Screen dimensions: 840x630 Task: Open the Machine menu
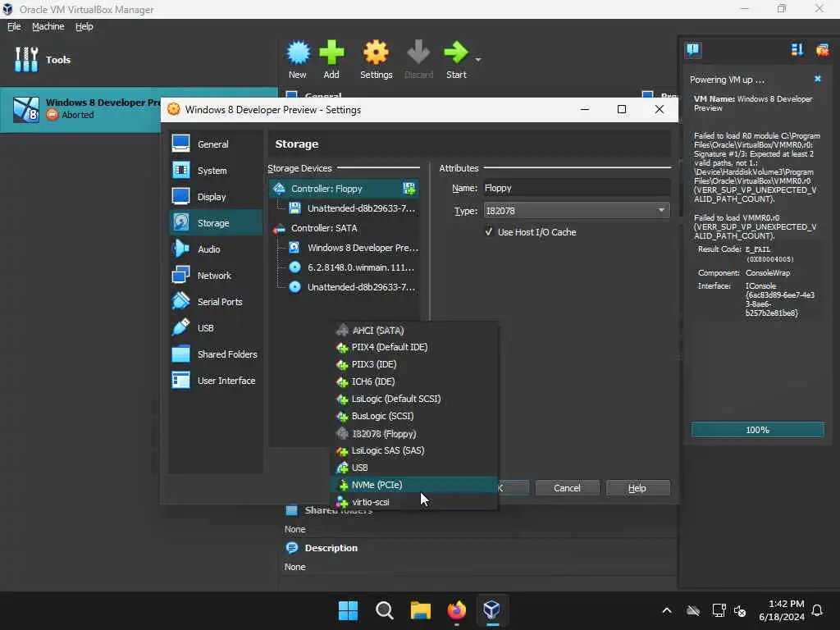click(x=48, y=26)
